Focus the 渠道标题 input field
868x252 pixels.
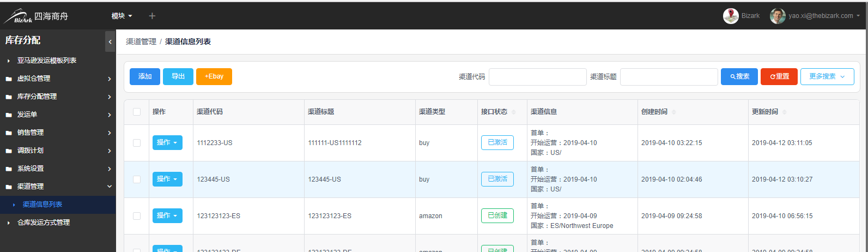669,77
